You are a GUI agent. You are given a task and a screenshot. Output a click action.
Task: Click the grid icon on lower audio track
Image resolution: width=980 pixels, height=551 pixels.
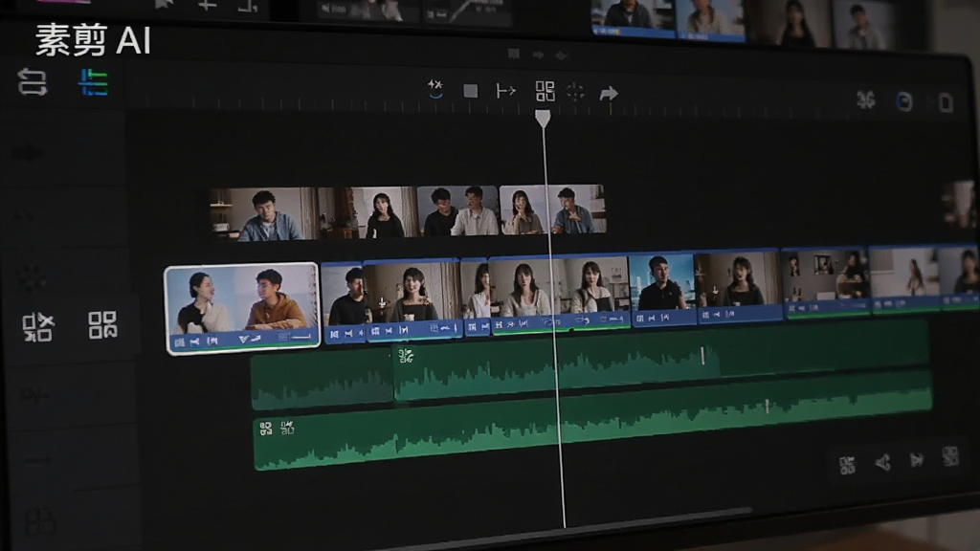coord(266,429)
